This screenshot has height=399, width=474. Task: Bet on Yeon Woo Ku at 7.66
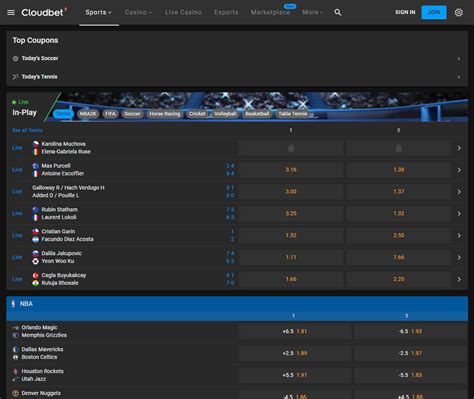[399, 257]
